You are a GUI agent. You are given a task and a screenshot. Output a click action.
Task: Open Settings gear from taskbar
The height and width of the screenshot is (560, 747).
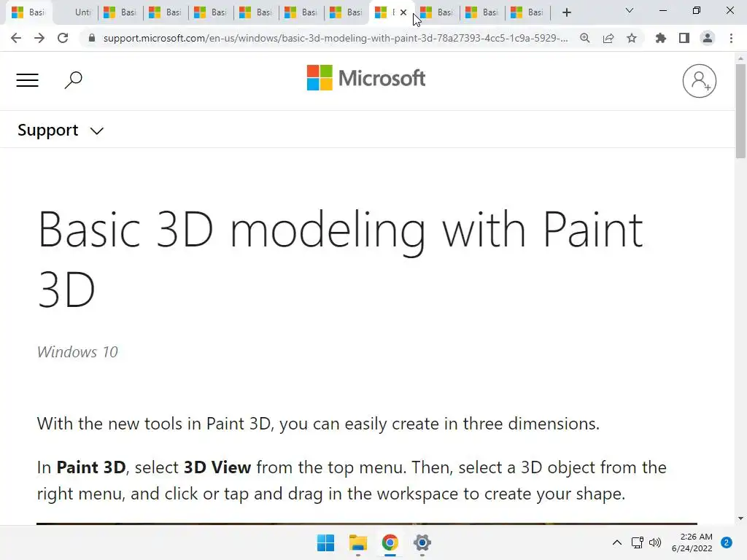click(x=422, y=542)
